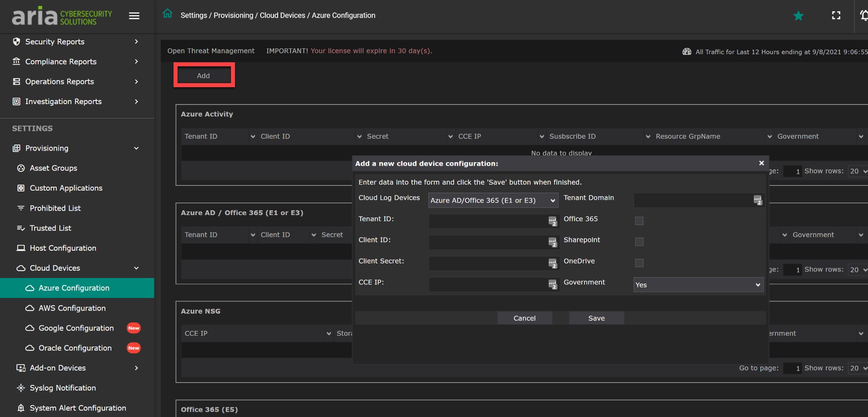The height and width of the screenshot is (417, 868).
Task: Click the Add-on Devices icon
Action: pos(21,368)
